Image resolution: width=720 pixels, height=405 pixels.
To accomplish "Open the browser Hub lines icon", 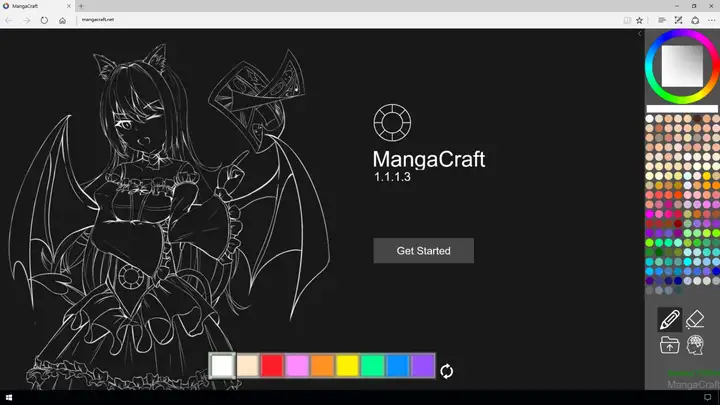I will [x=662, y=20].
